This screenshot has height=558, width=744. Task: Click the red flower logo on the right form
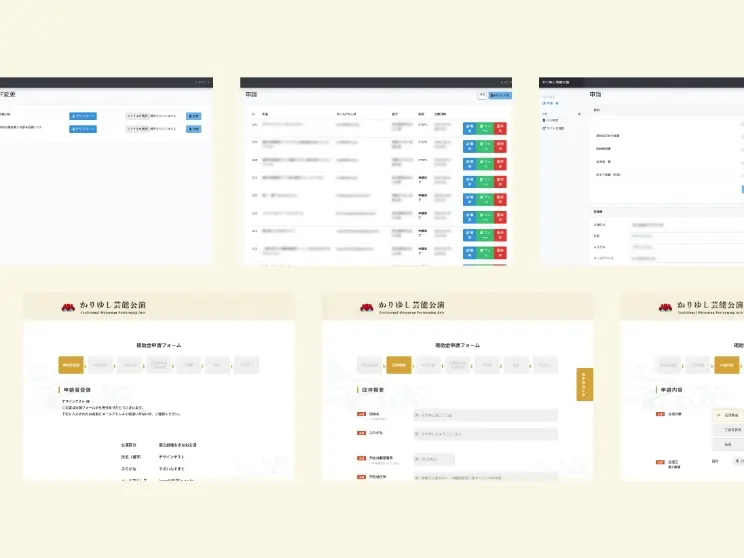pyautogui.click(x=665, y=307)
